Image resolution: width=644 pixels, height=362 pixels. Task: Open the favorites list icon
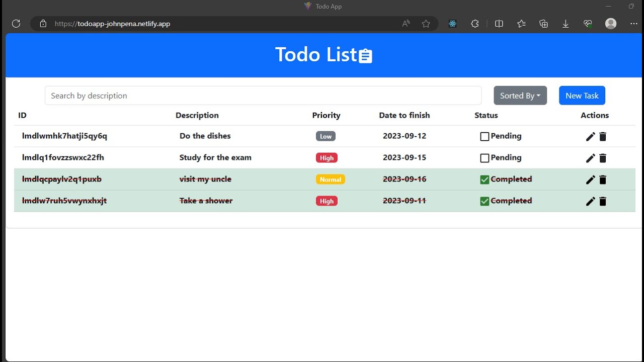tap(521, 24)
